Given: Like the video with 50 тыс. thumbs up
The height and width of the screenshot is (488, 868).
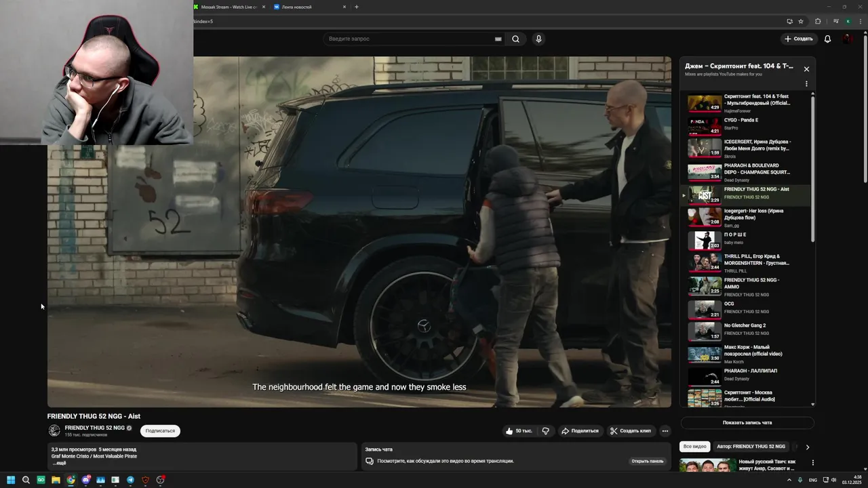Looking at the screenshot, I should pyautogui.click(x=519, y=431).
